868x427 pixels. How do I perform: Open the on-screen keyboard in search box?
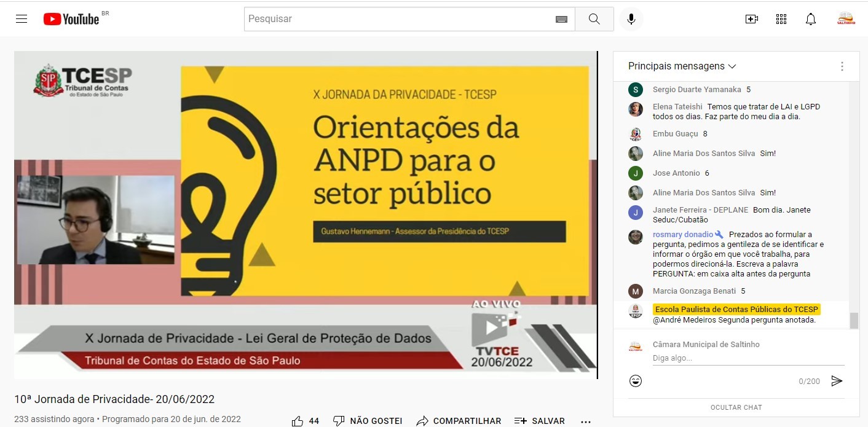pos(561,19)
